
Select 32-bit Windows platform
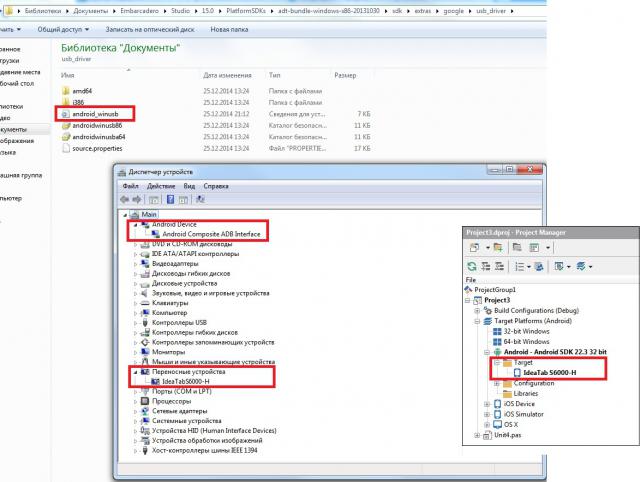(526, 331)
